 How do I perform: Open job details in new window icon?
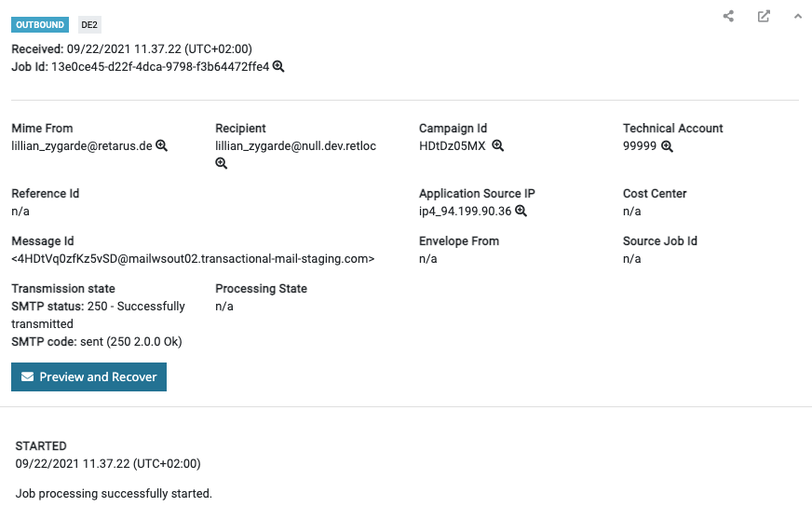click(x=764, y=16)
